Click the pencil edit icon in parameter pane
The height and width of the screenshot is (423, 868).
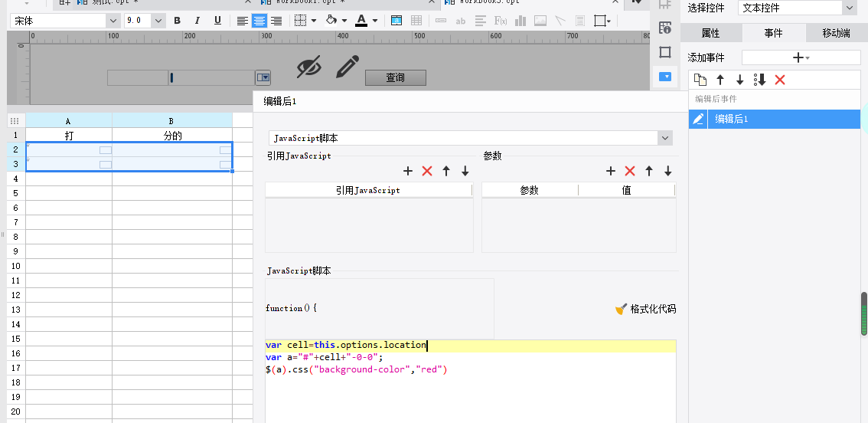point(347,67)
